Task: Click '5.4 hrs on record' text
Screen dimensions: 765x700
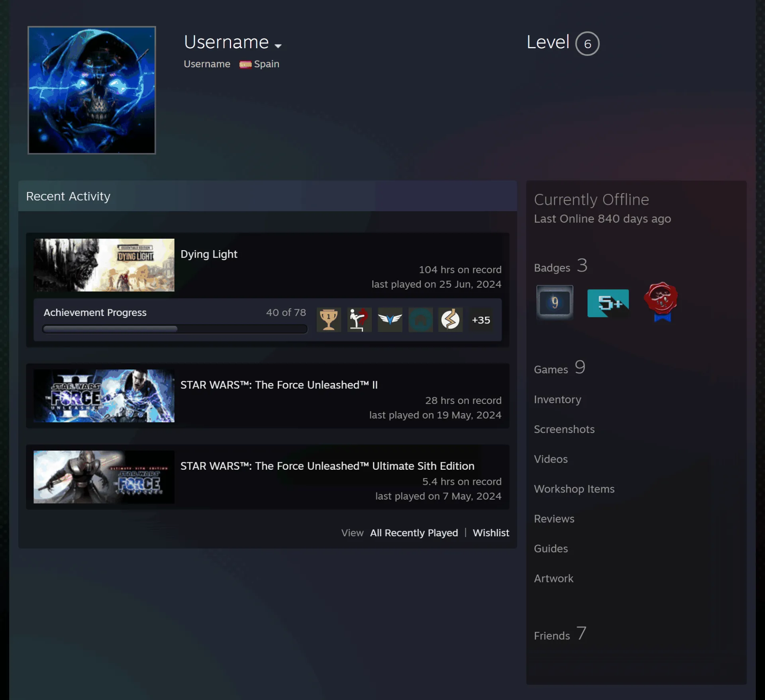Action: (x=462, y=482)
